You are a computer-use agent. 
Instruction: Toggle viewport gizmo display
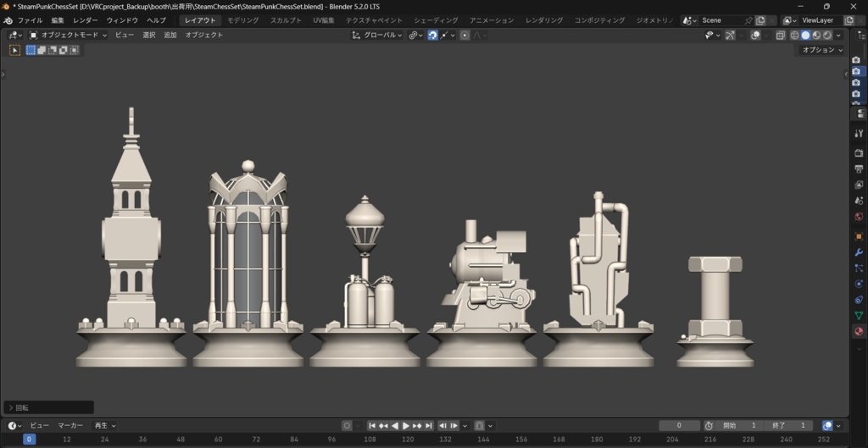[730, 35]
